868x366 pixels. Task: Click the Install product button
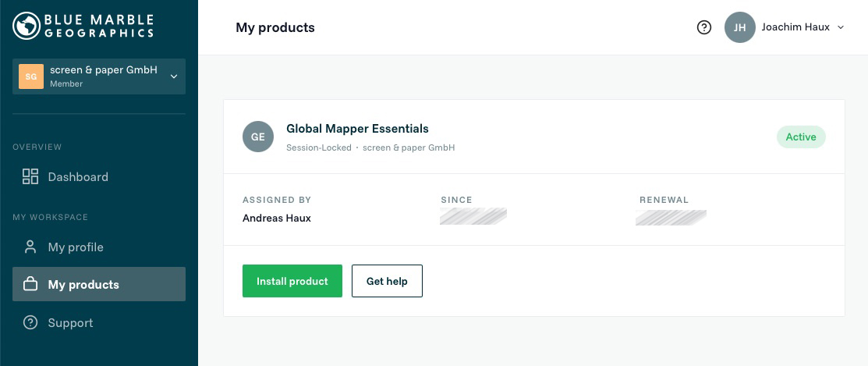[292, 281]
